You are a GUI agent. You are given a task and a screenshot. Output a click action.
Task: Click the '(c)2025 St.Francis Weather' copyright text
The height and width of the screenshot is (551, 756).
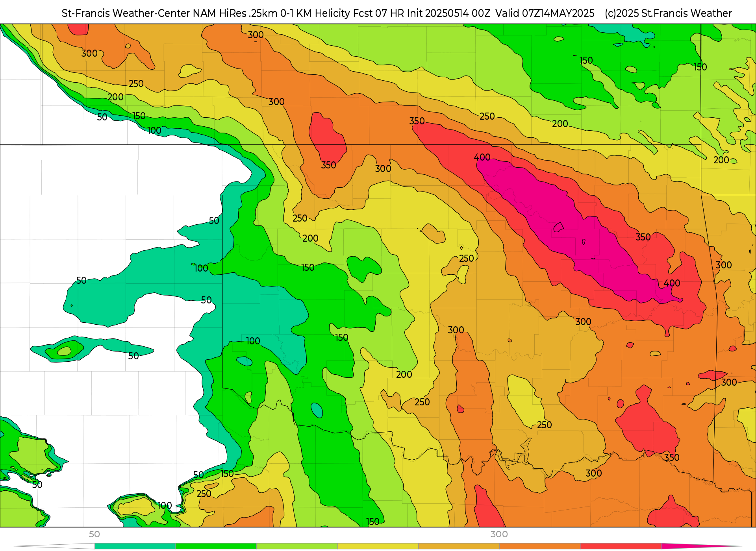[x=668, y=13]
